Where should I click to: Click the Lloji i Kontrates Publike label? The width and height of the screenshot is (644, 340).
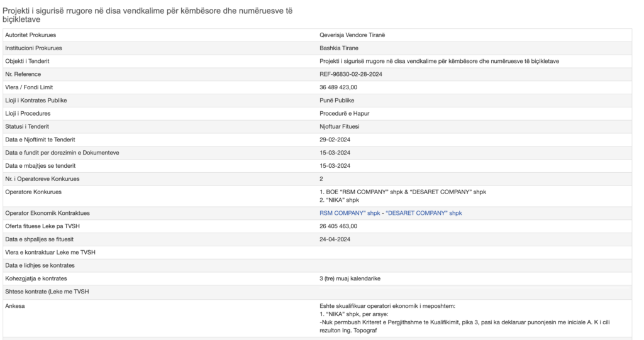point(36,101)
